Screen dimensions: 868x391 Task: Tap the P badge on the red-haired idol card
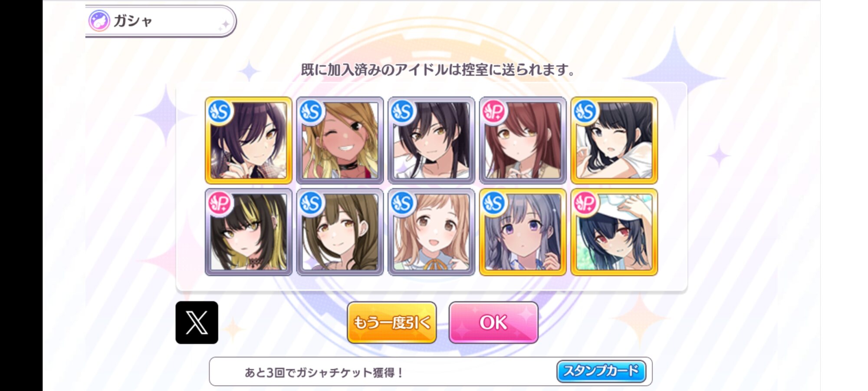pos(494,112)
